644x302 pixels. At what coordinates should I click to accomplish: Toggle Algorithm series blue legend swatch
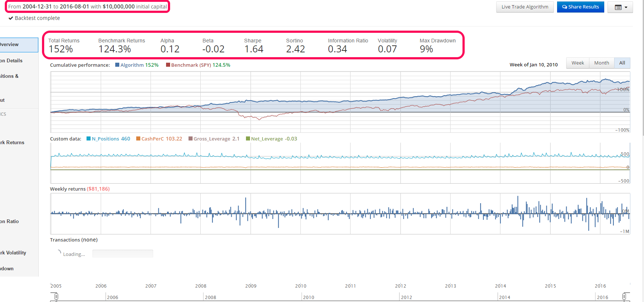(x=117, y=65)
